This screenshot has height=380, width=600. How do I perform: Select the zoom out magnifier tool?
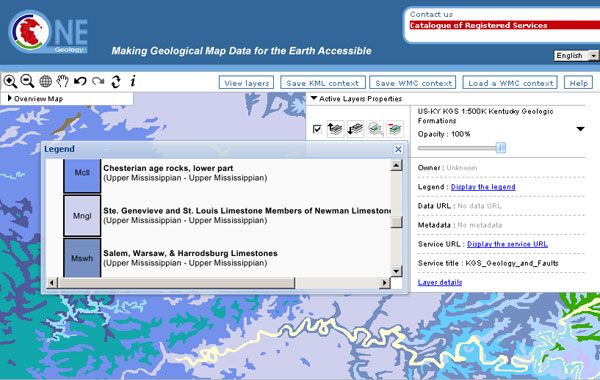(28, 81)
